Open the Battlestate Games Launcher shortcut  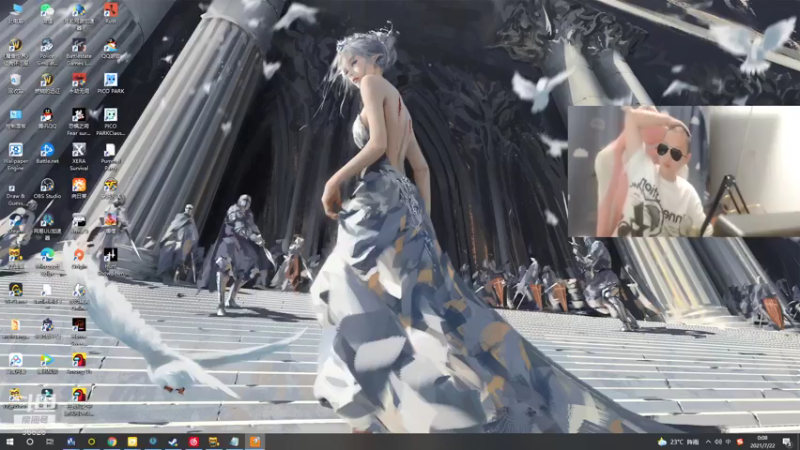click(x=79, y=52)
